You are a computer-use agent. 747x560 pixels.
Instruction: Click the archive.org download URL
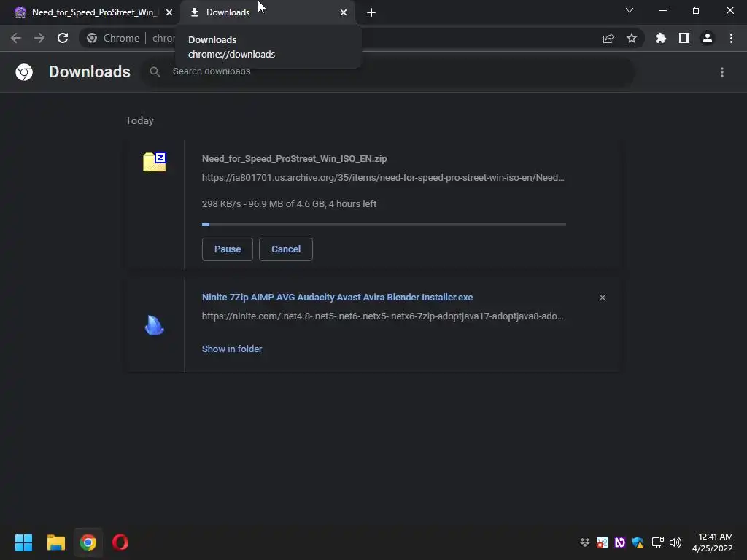point(383,178)
